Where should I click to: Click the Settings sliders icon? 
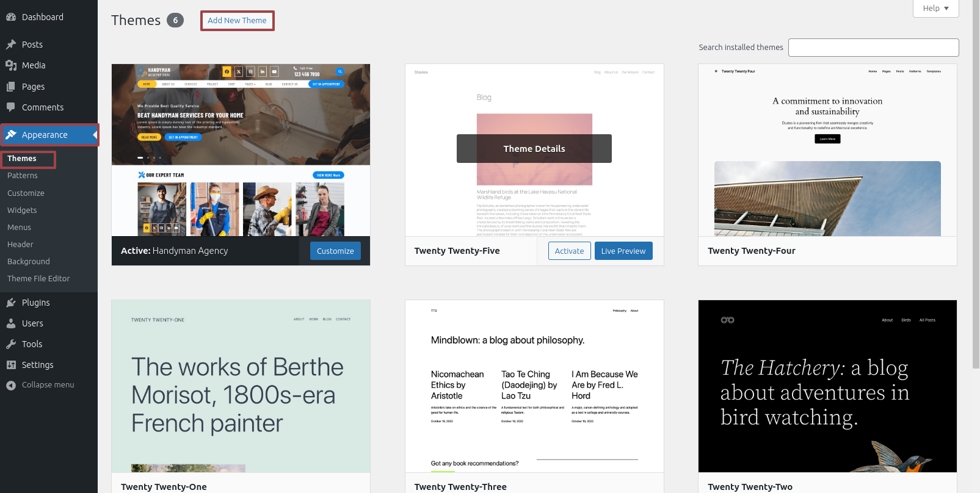pyautogui.click(x=11, y=365)
